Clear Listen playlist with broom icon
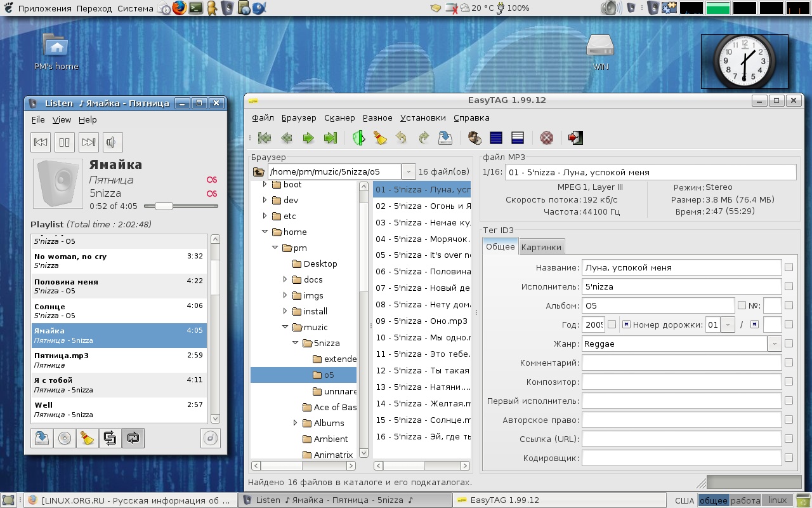The image size is (812, 508). pyautogui.click(x=88, y=438)
